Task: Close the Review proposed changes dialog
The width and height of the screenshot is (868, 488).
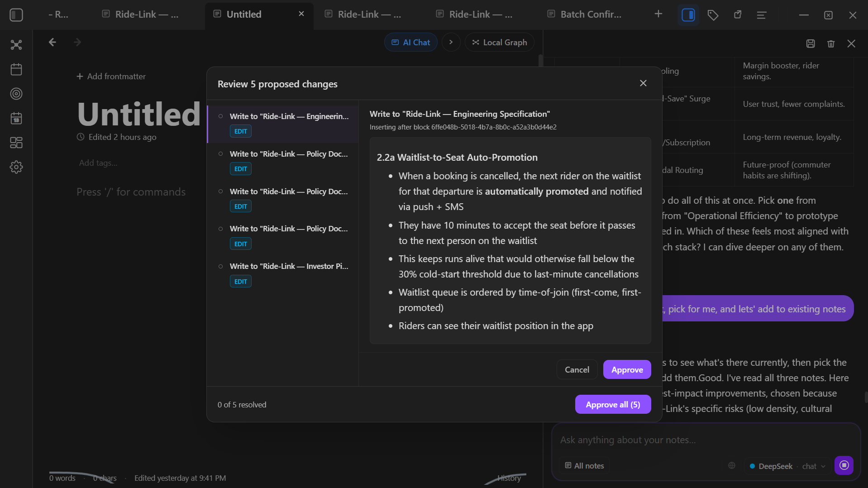Action: click(643, 83)
